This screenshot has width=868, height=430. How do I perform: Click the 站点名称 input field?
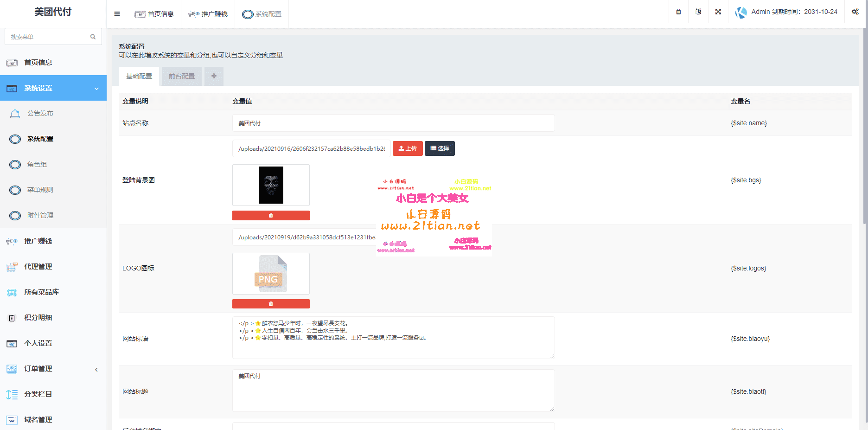393,123
